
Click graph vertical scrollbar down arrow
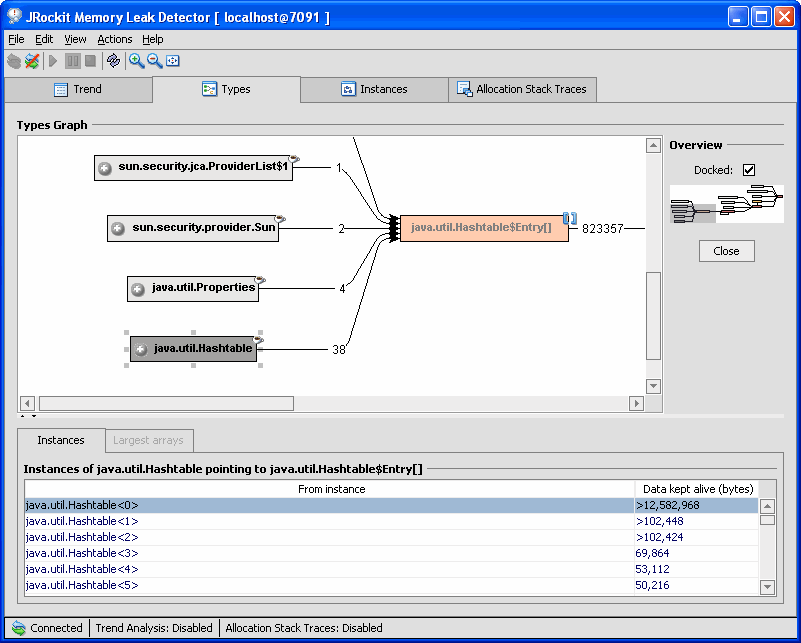pyautogui.click(x=653, y=386)
